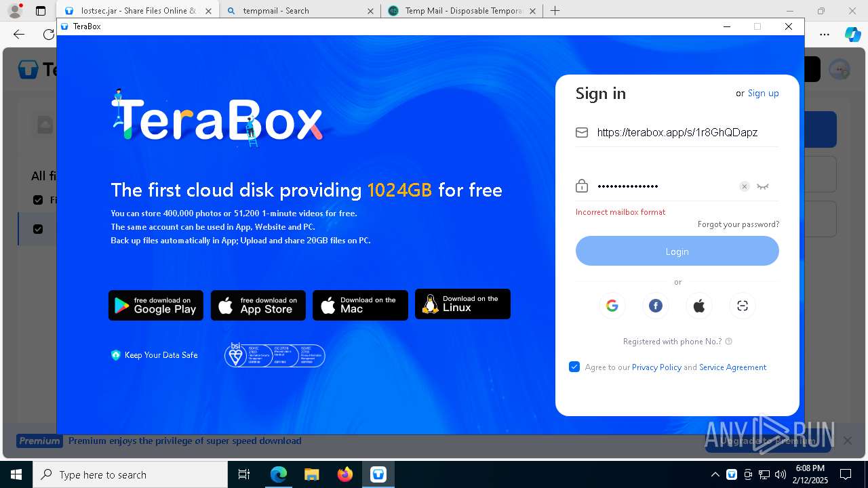The height and width of the screenshot is (488, 868).
Task: Open the Privacy Policy link
Action: [x=656, y=367]
